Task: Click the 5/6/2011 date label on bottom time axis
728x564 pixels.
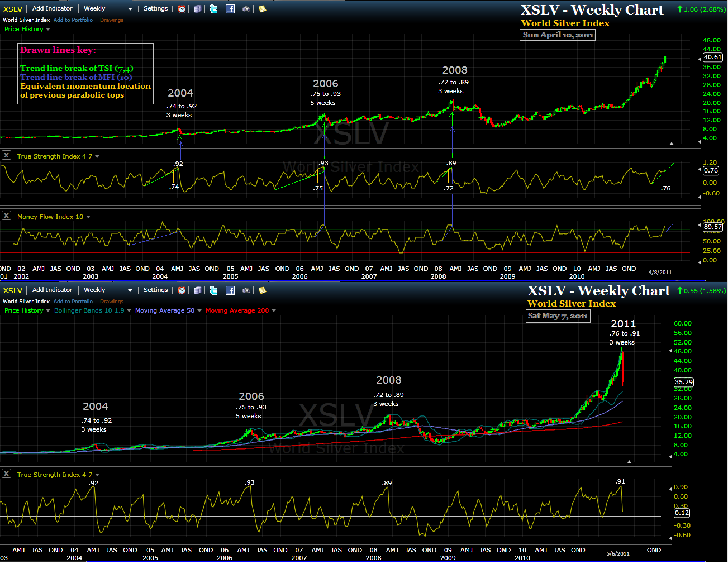Action: tap(617, 553)
